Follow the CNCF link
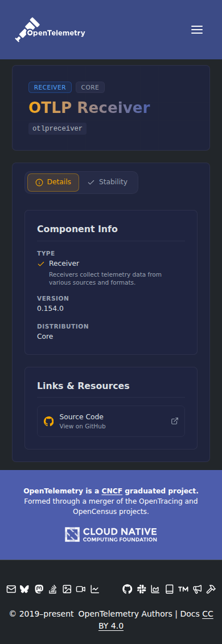The height and width of the screenshot is (644, 222). click(112, 491)
